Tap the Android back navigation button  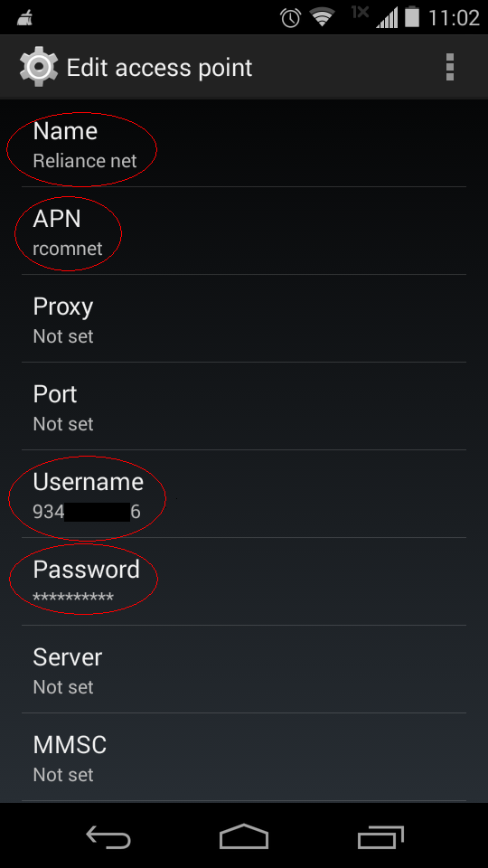[x=108, y=835]
